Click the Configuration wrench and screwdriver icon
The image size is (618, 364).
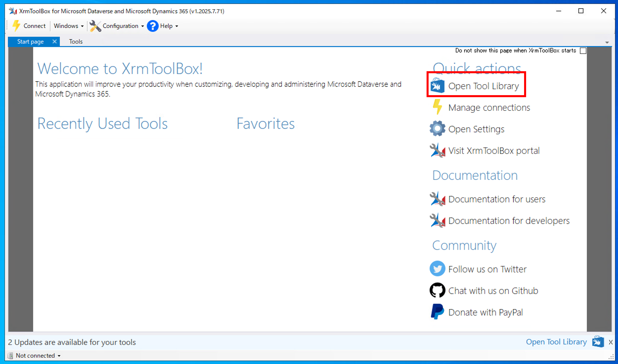point(95,26)
